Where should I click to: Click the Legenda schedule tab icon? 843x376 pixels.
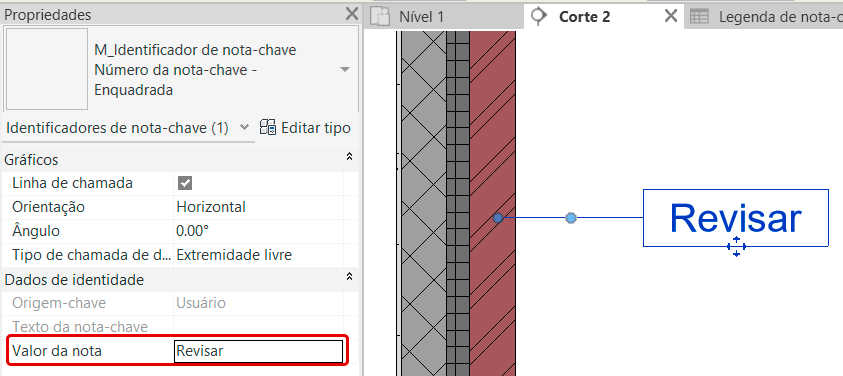point(699,17)
